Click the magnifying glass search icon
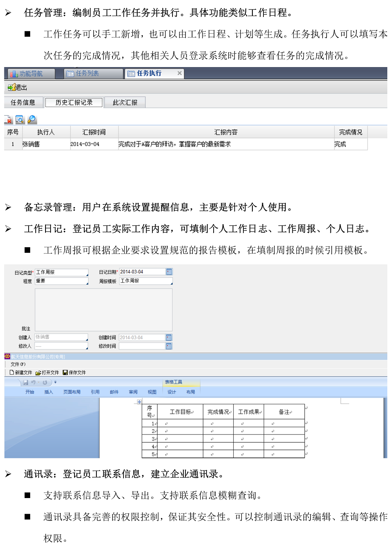The width and height of the screenshot is (392, 553). tap(32, 119)
